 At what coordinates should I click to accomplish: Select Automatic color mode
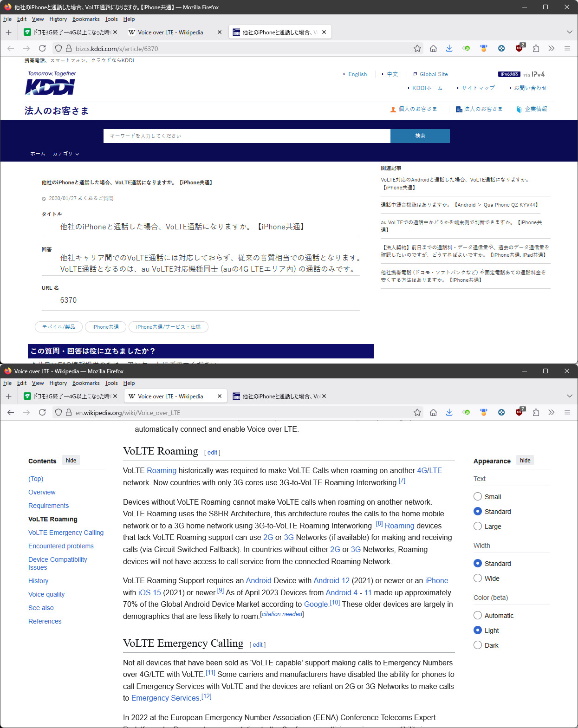[478, 615]
